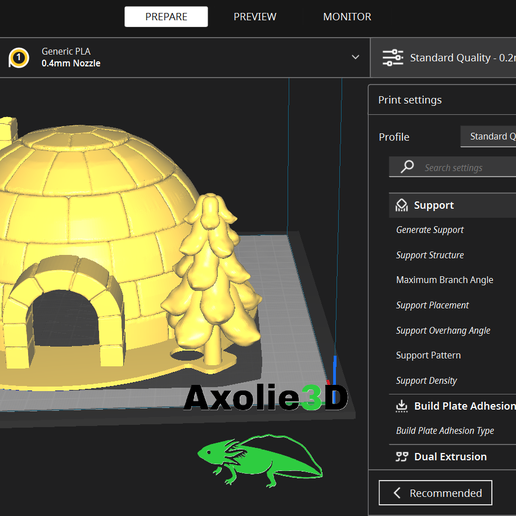Click the Support category icon
516x516 pixels.
(x=401, y=205)
